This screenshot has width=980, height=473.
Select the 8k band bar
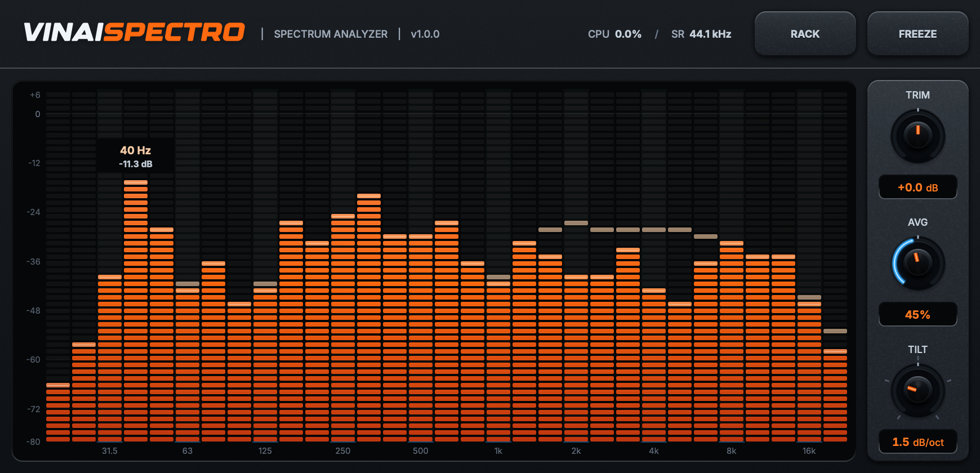(732, 341)
